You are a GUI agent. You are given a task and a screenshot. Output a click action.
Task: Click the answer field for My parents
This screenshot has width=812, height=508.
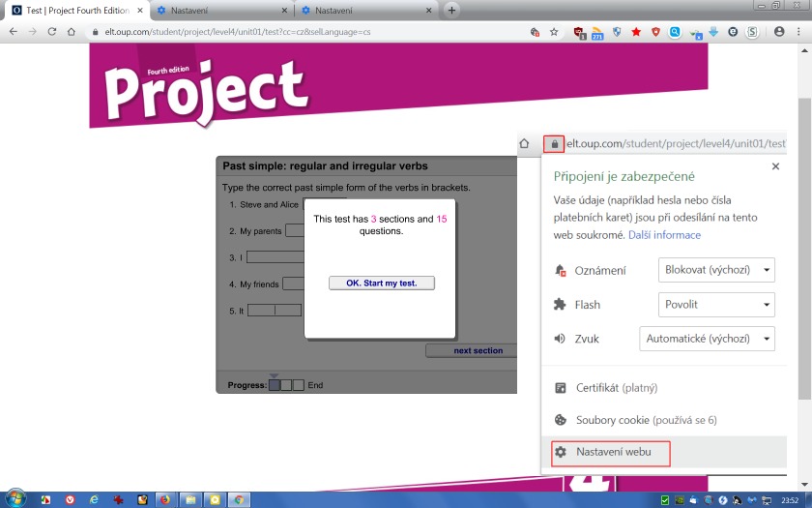(x=295, y=230)
